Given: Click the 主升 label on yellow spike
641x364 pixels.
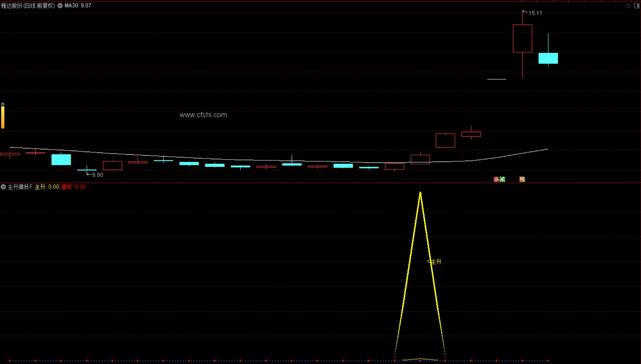Looking at the screenshot, I should click(436, 262).
